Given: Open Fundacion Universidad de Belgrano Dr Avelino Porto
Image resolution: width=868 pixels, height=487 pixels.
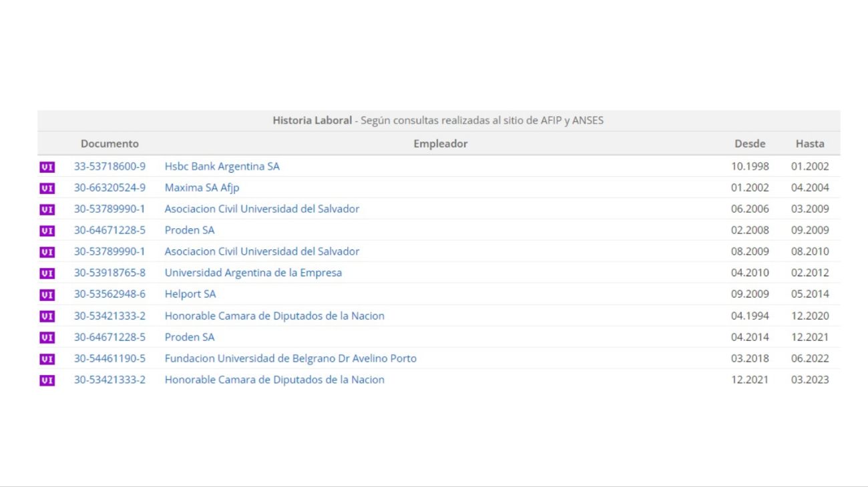Looking at the screenshot, I should 290,358.
